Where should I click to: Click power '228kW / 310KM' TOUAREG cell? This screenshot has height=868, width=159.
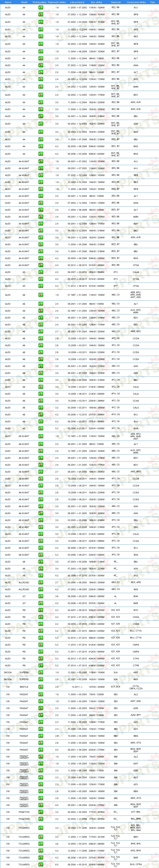coord(97,851)
